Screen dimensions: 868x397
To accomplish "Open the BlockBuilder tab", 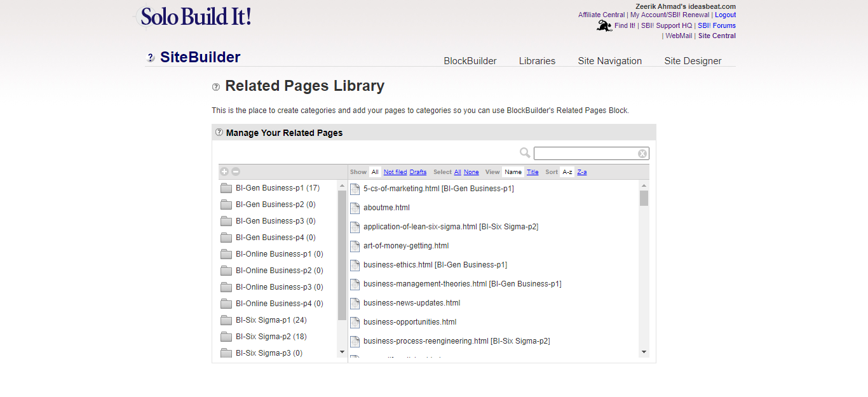I will 470,61.
